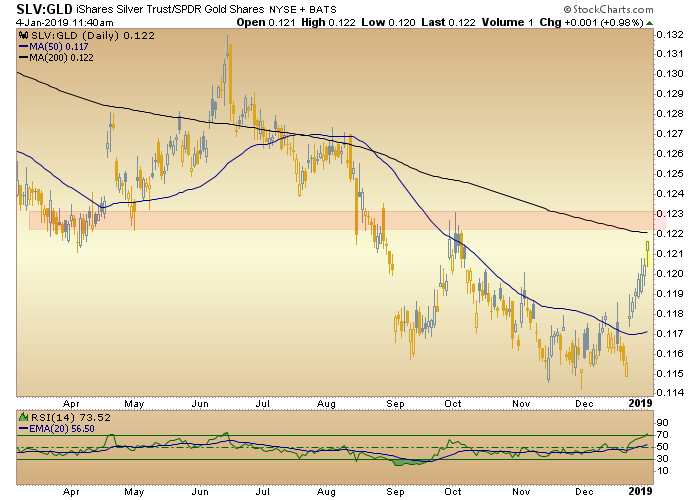Click the 0.121 price axis label
700x500 pixels.
click(x=670, y=254)
